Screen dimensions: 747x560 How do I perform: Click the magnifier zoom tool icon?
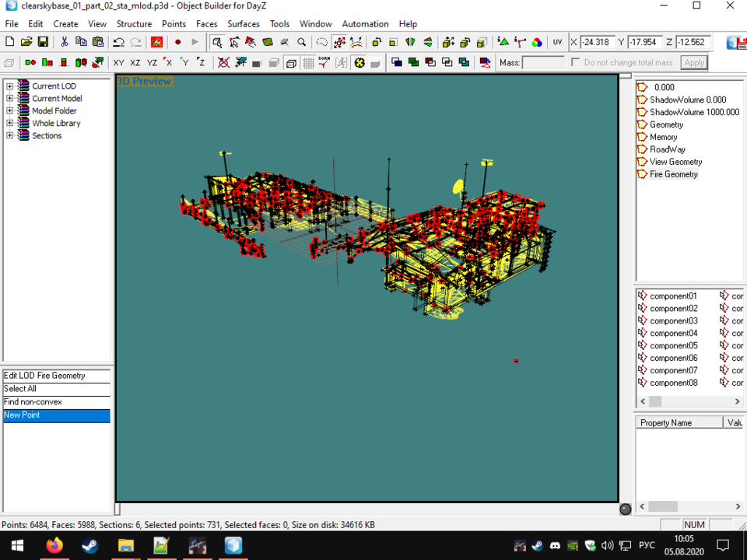pyautogui.click(x=301, y=42)
